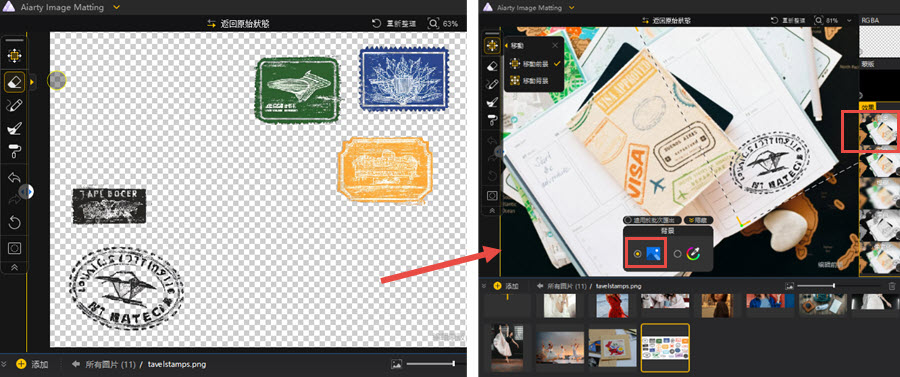900x377 pixels.
Task: Click the trash delete icon
Action: [x=891, y=285]
